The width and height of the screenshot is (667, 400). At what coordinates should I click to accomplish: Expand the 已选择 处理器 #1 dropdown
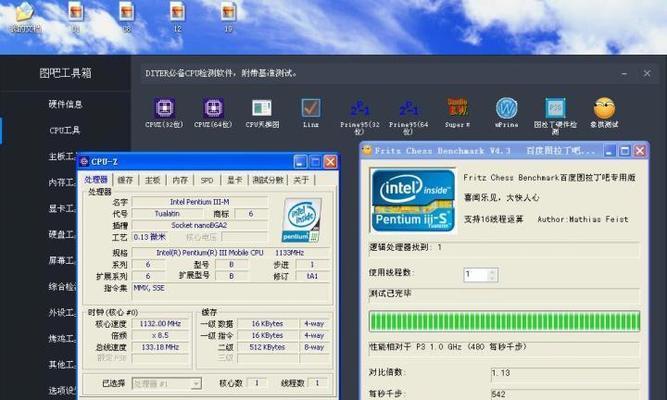(196, 384)
